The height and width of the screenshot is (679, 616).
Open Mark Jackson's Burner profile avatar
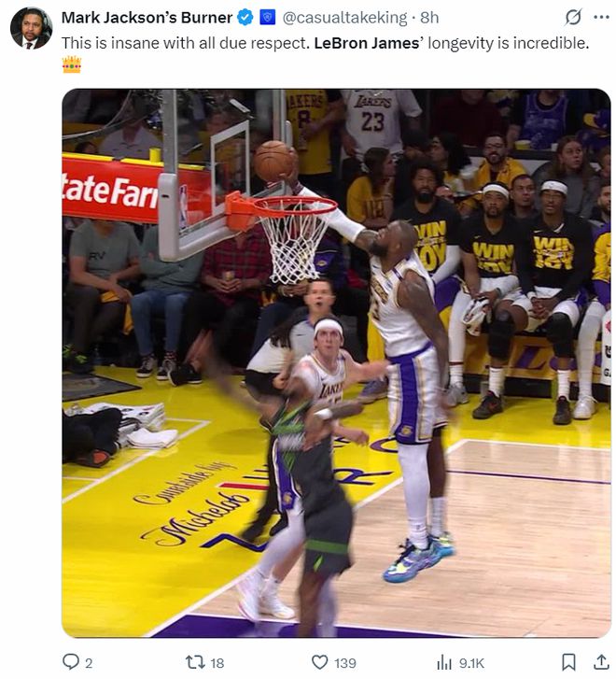click(x=31, y=28)
